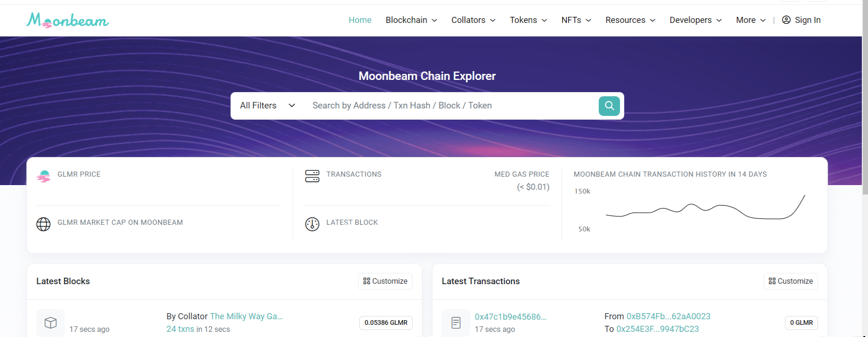Go to the Home tab

coord(360,20)
